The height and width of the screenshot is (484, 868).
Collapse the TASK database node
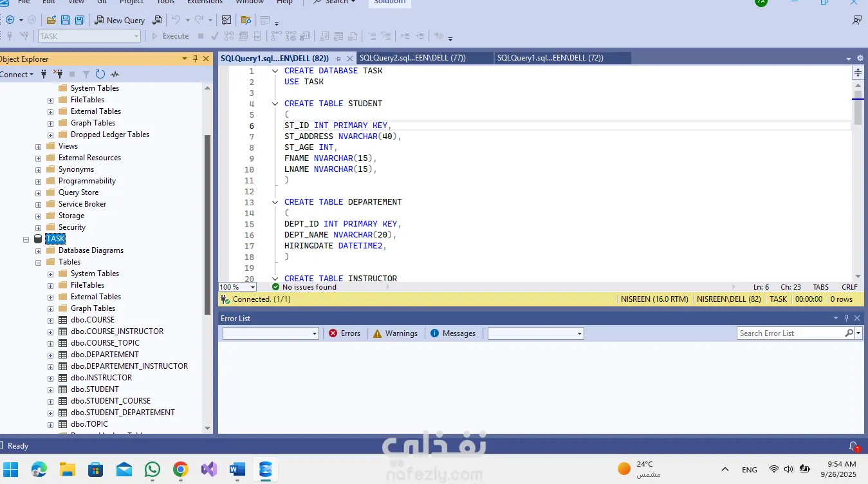pyautogui.click(x=26, y=239)
